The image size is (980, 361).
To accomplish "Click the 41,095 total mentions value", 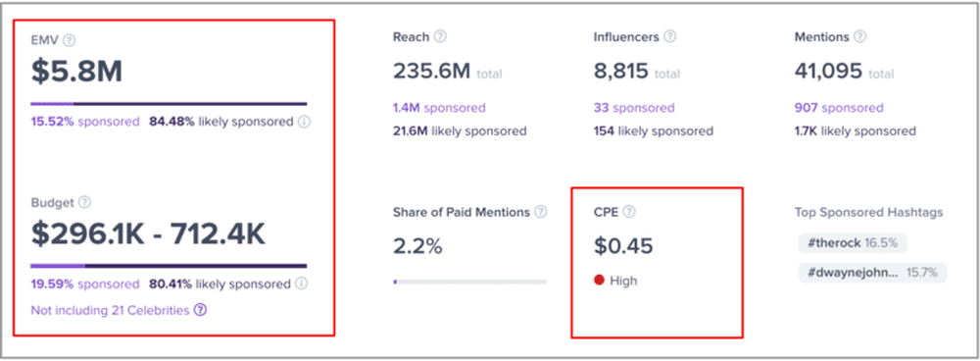I will (x=845, y=72).
